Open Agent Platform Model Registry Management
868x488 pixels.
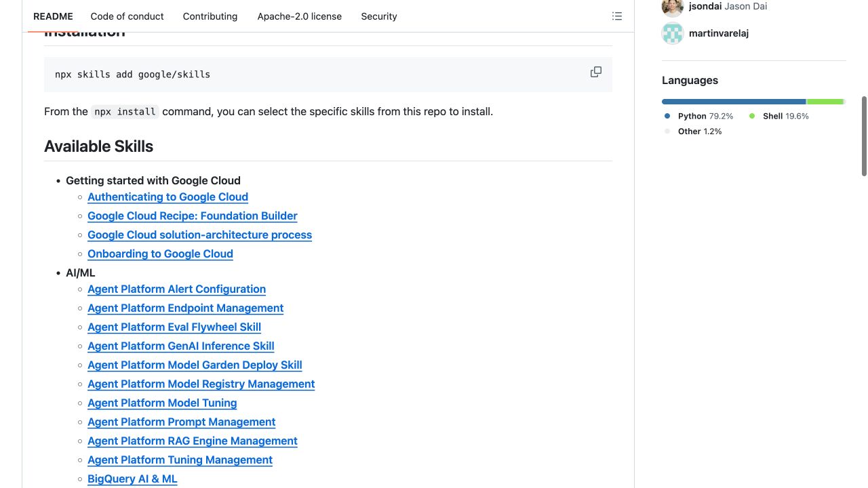tap(201, 384)
